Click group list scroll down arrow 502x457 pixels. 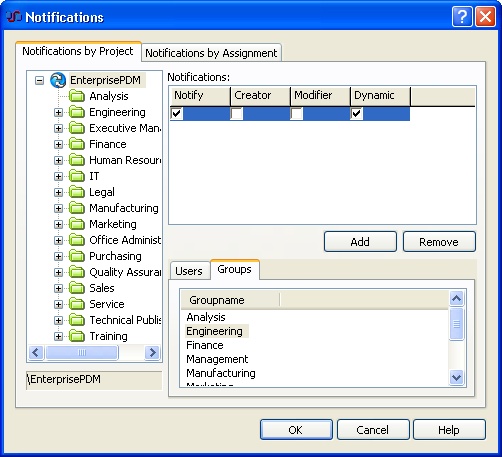pos(456,378)
